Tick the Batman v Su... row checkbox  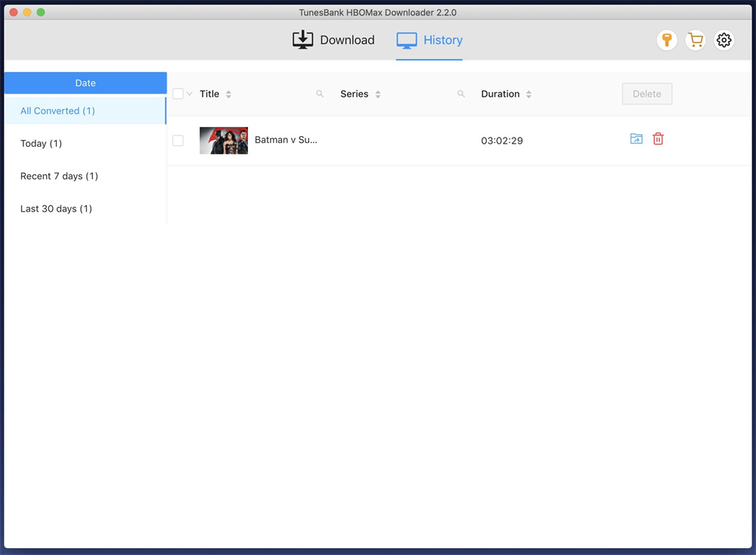pyautogui.click(x=178, y=141)
